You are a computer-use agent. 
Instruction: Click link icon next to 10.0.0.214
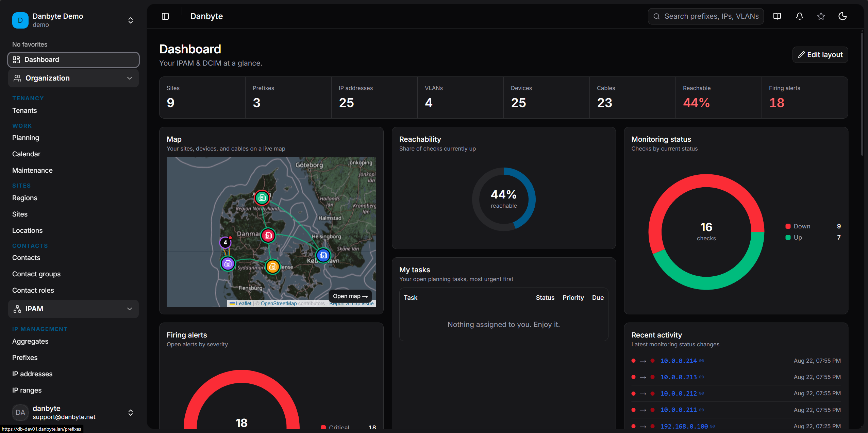click(702, 361)
